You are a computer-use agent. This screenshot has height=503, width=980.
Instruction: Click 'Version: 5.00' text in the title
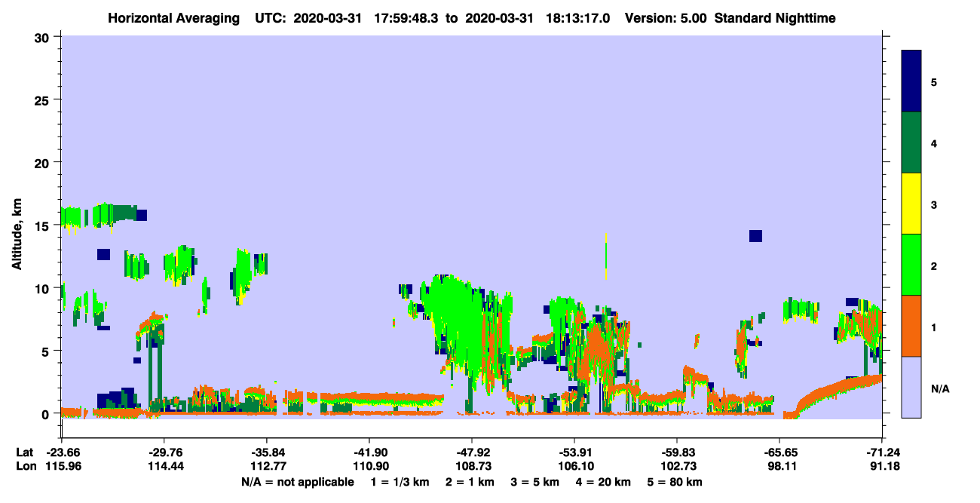[666, 18]
